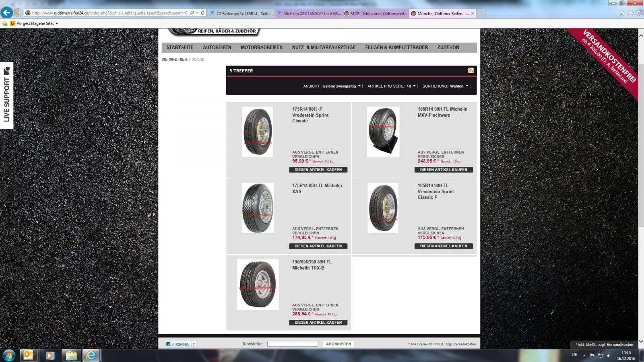Click the DE language indicator in tray

(575, 355)
